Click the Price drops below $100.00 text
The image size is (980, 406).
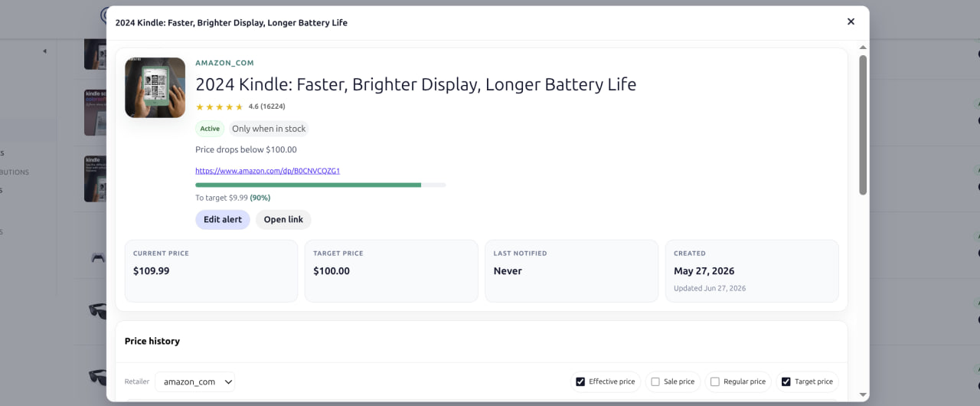point(246,150)
